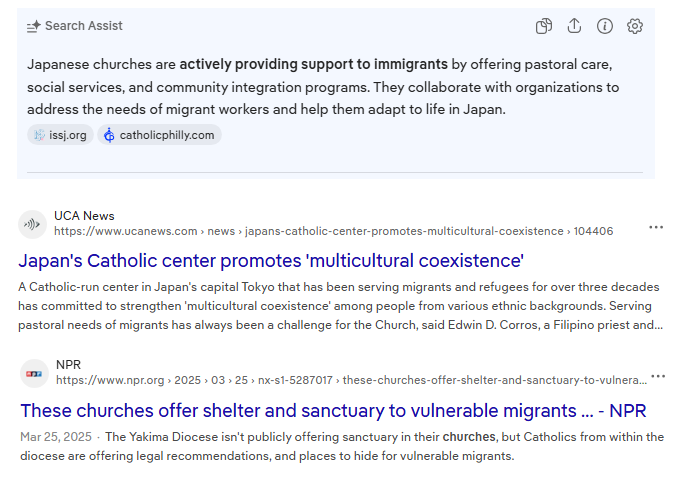Image resolution: width=680 pixels, height=490 pixels.
Task: Click the Search Assist sparkle icon
Action: (34, 26)
